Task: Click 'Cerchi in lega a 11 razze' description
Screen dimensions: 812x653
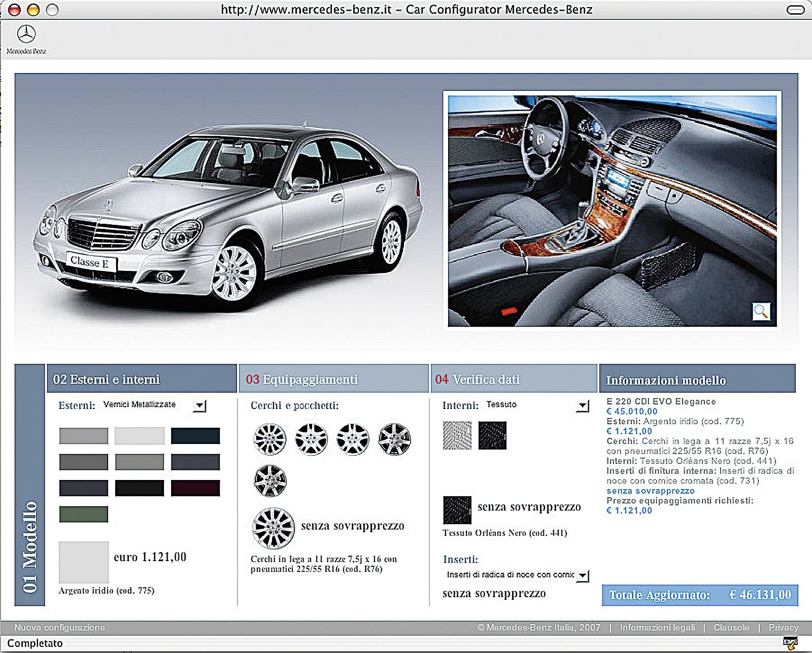Action: pos(324,564)
